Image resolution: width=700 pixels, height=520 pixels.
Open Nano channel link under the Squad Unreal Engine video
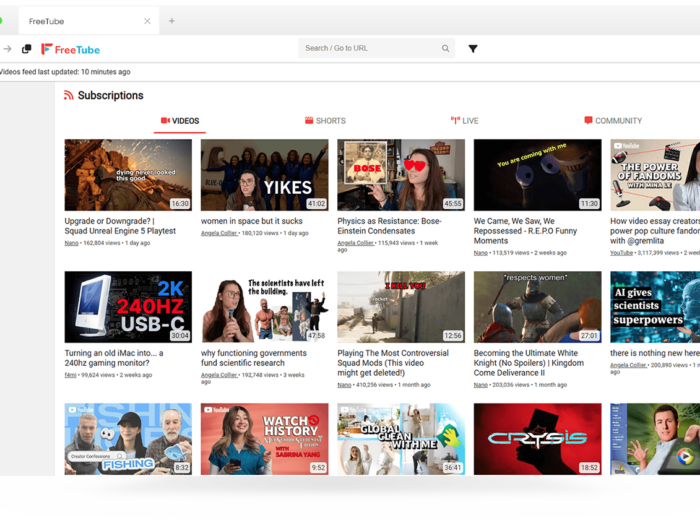coord(73,242)
